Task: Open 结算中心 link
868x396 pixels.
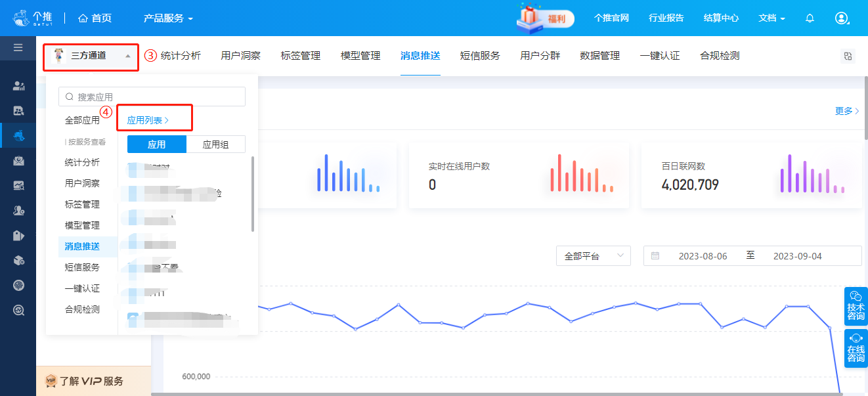Action: (x=721, y=18)
